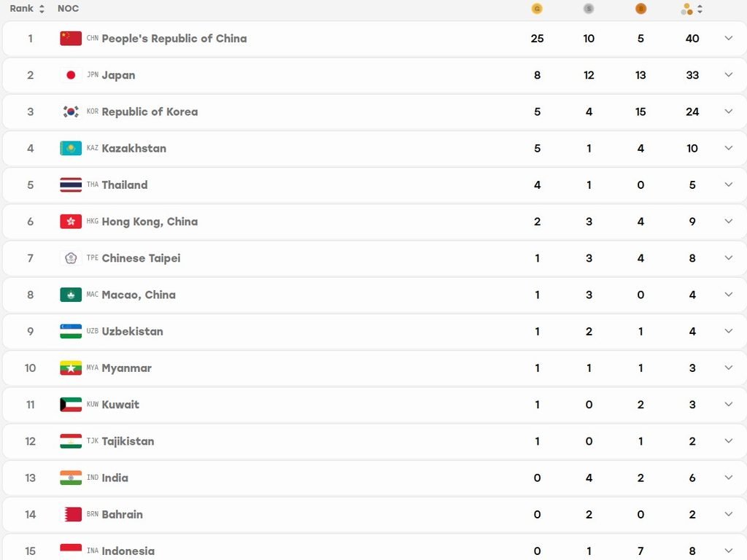This screenshot has height=560, width=747.
Task: Click the Republic of Korea flag icon
Action: pyautogui.click(x=71, y=112)
